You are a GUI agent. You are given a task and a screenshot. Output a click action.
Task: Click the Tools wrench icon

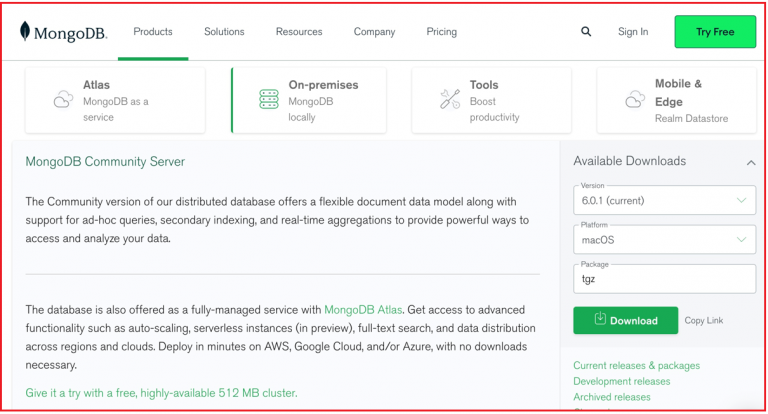(450, 99)
